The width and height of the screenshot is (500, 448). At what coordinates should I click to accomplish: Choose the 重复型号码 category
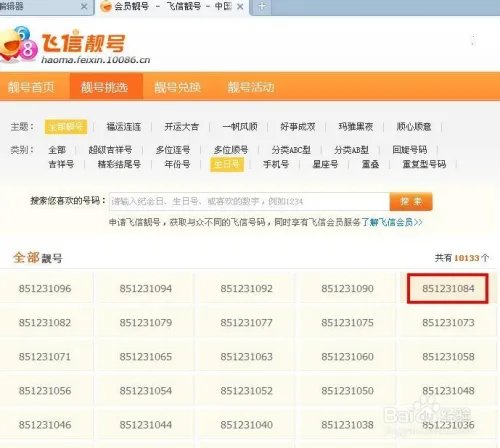pos(424,164)
